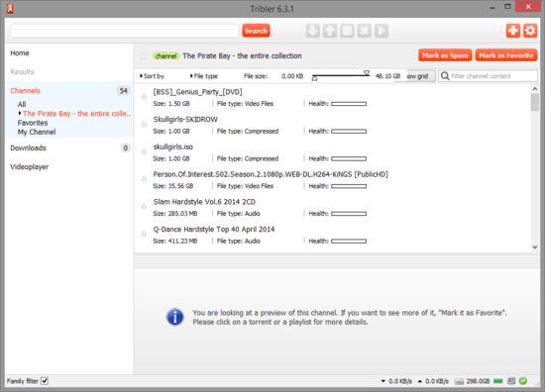Image resolution: width=545 pixels, height=392 pixels.
Task: Toggle the favorite star beside channel title
Action: click(x=144, y=55)
